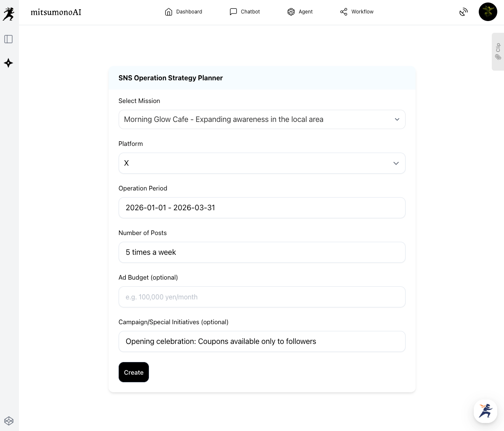Go to the Dashboard menu item
Screen dimensions: 504x431
pos(183,12)
